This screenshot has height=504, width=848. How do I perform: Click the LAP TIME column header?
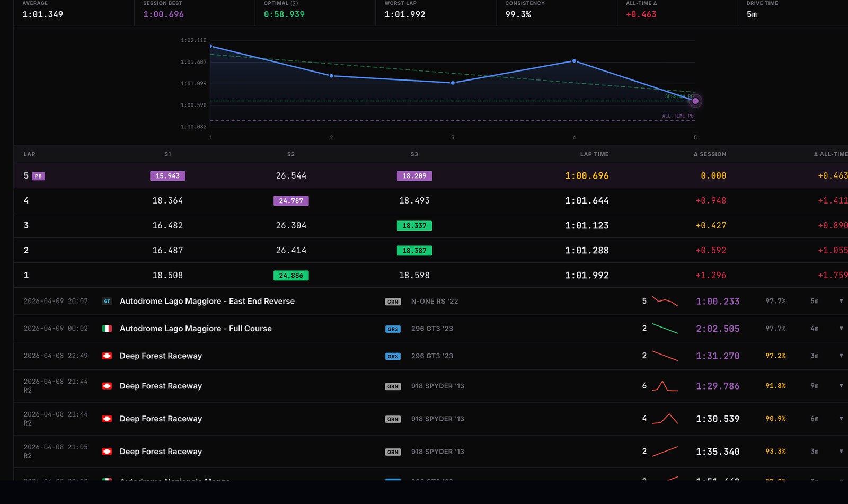coord(594,154)
